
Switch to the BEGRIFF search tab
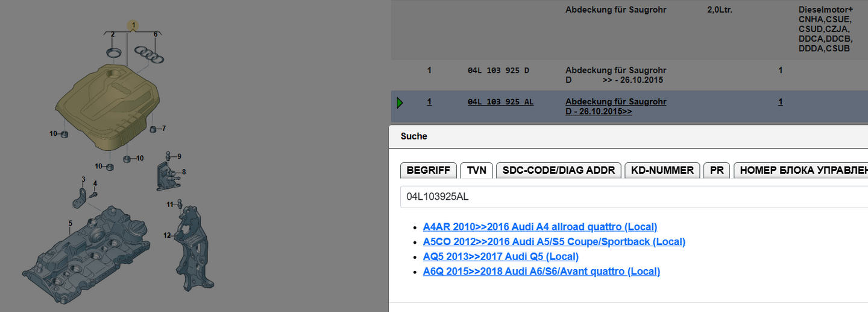[429, 170]
